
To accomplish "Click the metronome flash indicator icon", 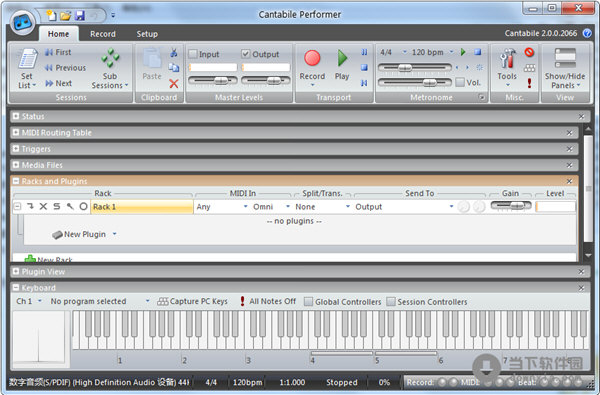I will tap(479, 67).
